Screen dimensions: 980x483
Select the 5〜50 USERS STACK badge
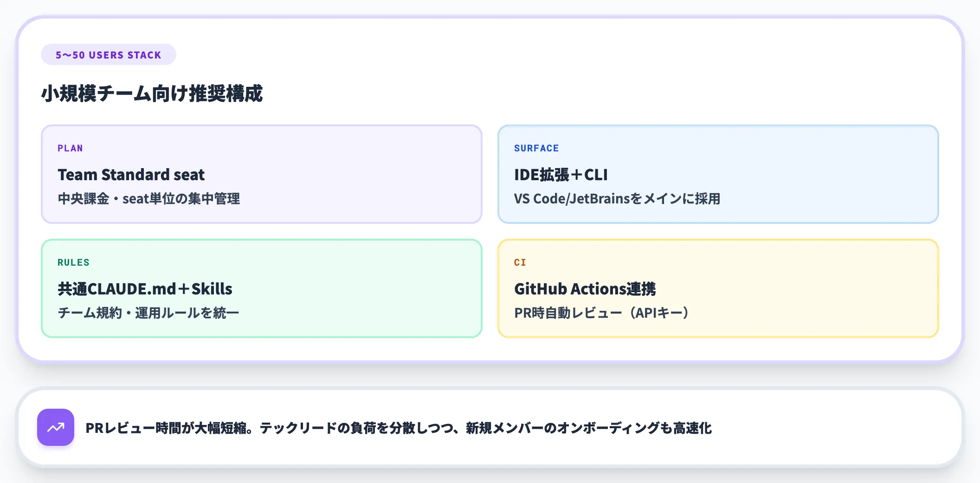(x=109, y=55)
